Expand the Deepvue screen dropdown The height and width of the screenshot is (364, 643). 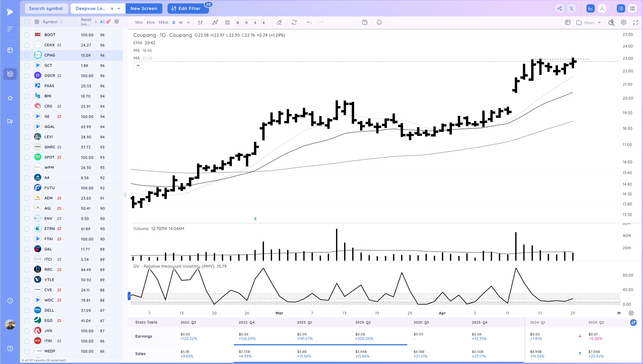[119, 9]
